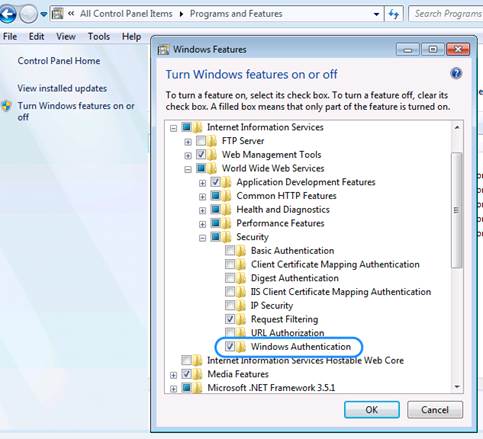Open the View menu
The width and height of the screenshot is (483, 439).
(66, 36)
